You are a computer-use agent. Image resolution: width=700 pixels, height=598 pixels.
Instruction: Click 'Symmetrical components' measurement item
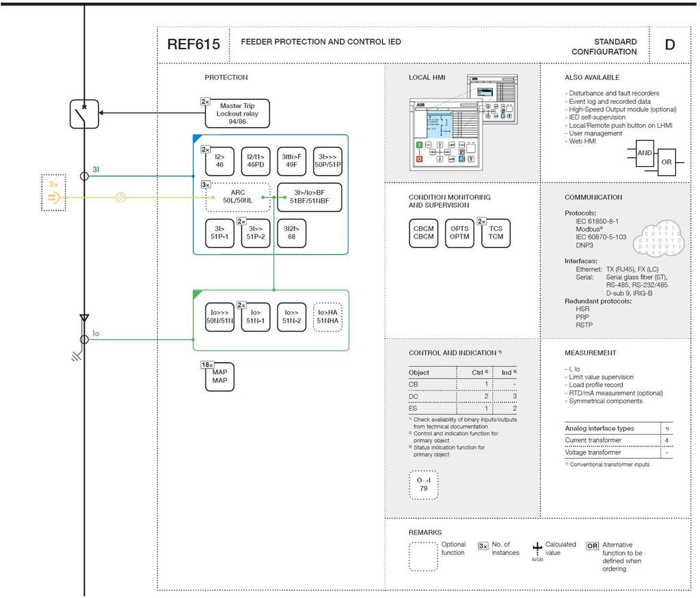coord(604,400)
